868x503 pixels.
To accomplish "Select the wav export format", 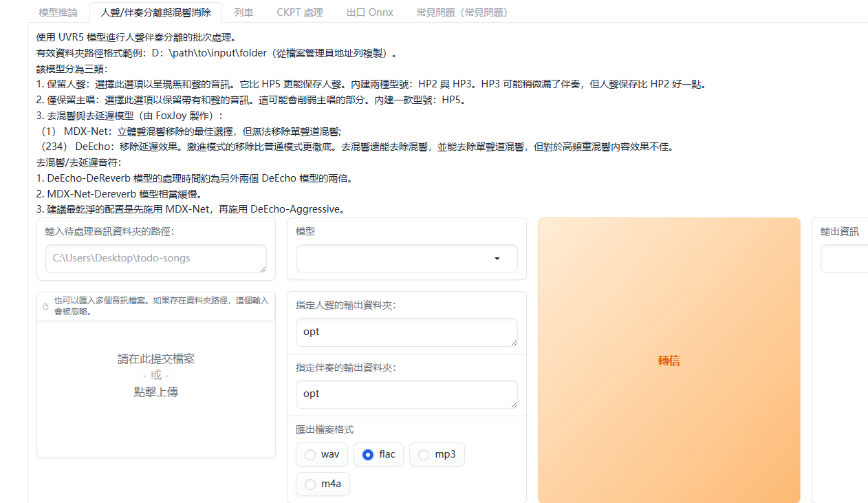I will coord(322,455).
